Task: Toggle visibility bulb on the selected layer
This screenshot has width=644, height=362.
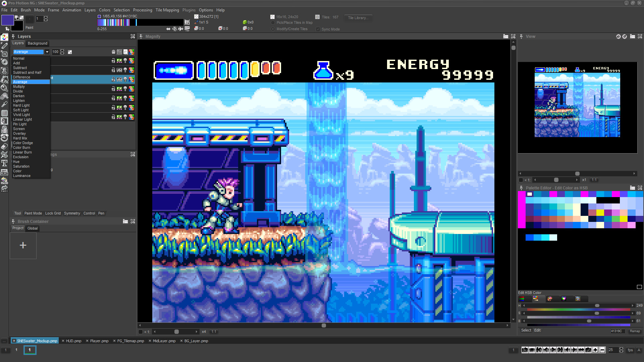Action: 125,79
